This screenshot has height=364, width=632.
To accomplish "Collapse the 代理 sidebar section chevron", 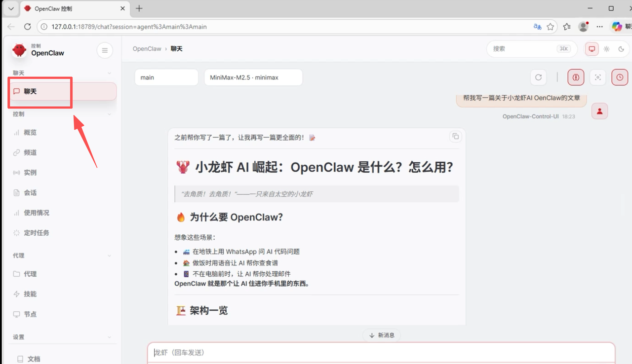I will tap(109, 255).
